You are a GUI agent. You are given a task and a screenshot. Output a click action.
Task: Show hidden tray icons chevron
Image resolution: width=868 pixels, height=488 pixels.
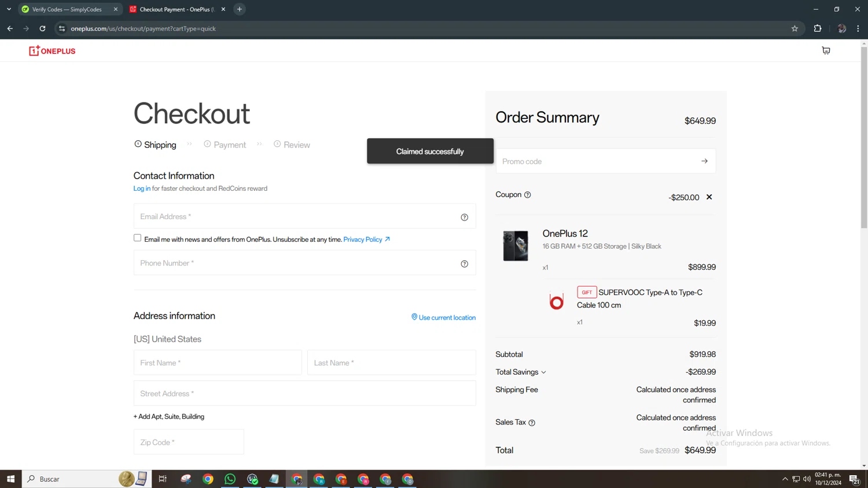[785, 479]
